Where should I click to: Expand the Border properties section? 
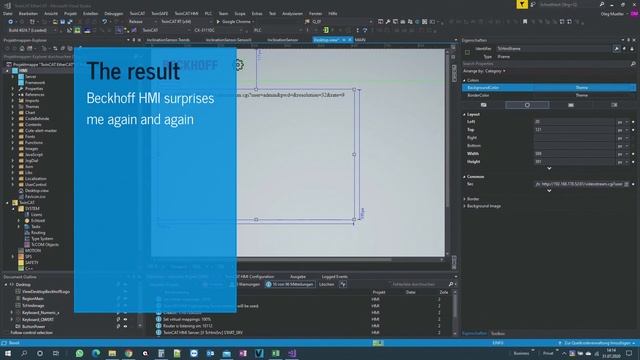pos(464,199)
